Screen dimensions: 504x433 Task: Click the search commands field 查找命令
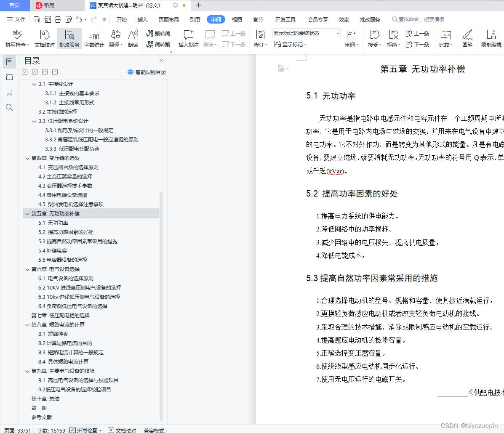click(418, 19)
